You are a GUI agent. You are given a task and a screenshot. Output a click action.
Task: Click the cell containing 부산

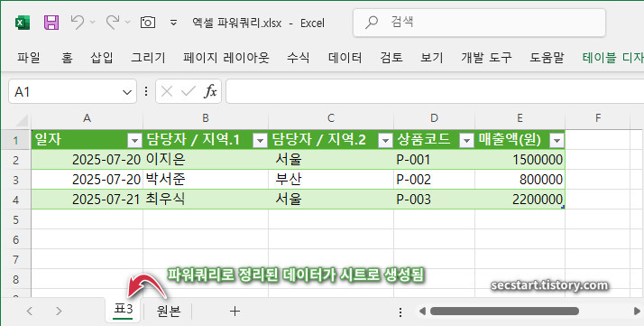(331, 180)
